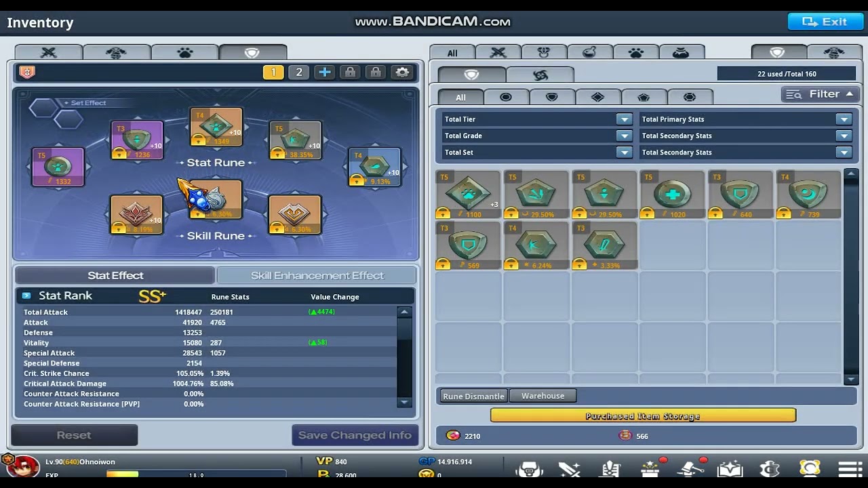Collapse the Stat Rank section arrow
868x488 pixels.
[26, 296]
